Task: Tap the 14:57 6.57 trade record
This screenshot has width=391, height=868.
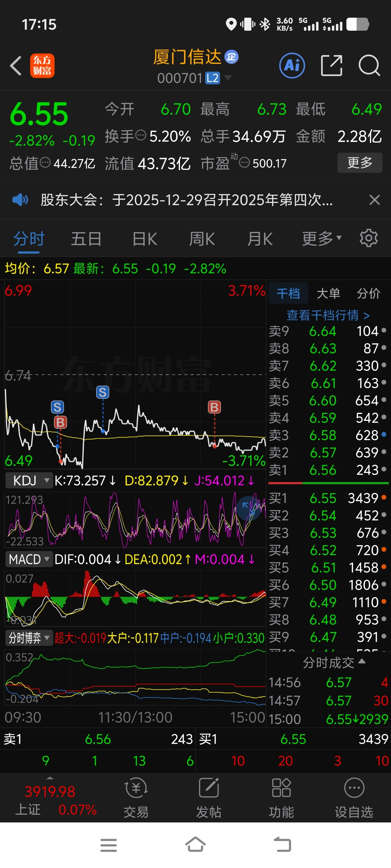Action: [328, 701]
